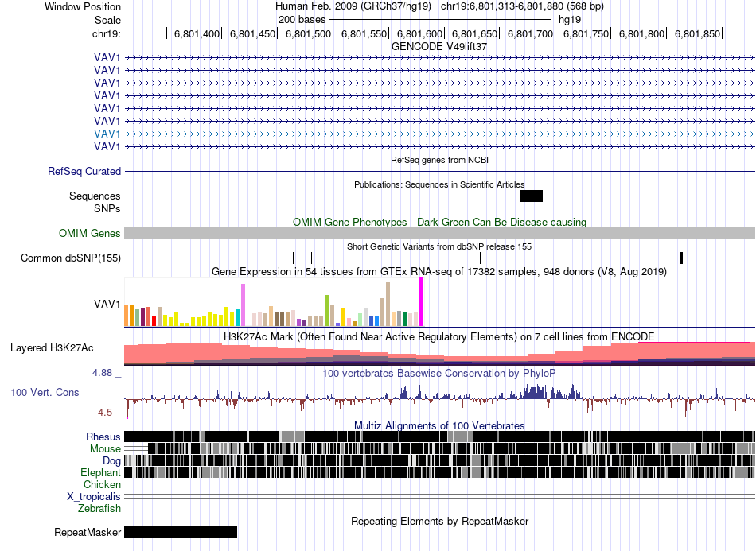Image resolution: width=756 pixels, height=551 pixels.
Task: Click the 100 Vert. Cons track label
Action: coord(45,392)
